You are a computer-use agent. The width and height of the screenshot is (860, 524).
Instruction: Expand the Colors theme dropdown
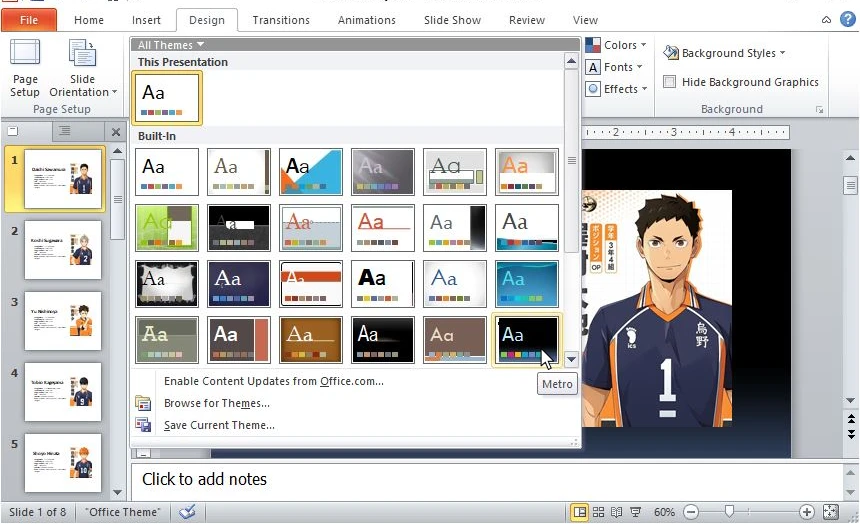click(616, 45)
